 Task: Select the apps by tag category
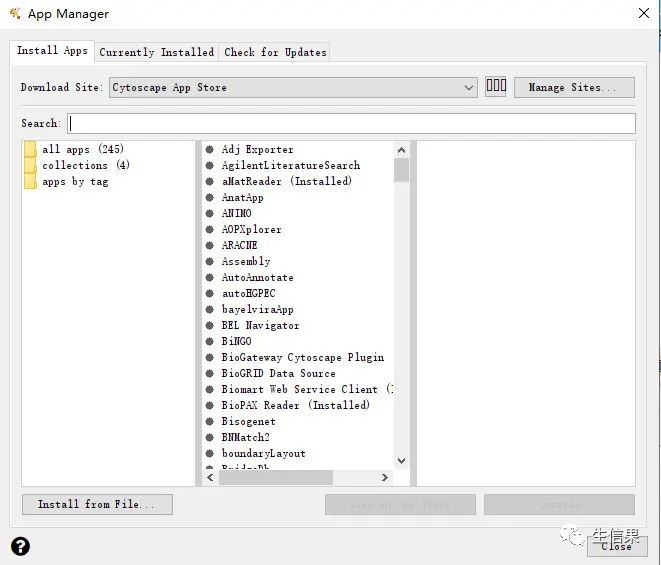pos(75,182)
